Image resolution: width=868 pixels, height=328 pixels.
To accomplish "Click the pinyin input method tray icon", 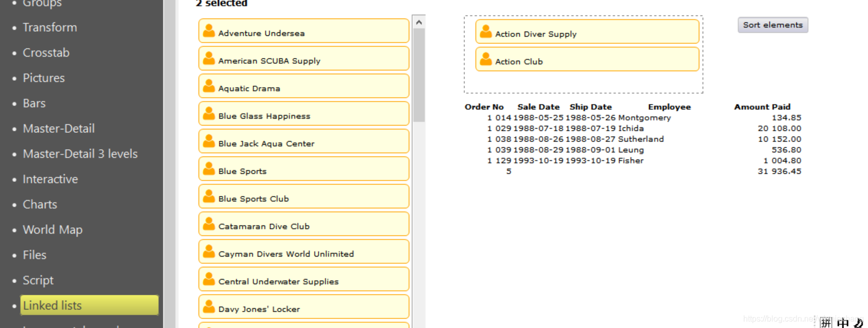I will tap(826, 322).
